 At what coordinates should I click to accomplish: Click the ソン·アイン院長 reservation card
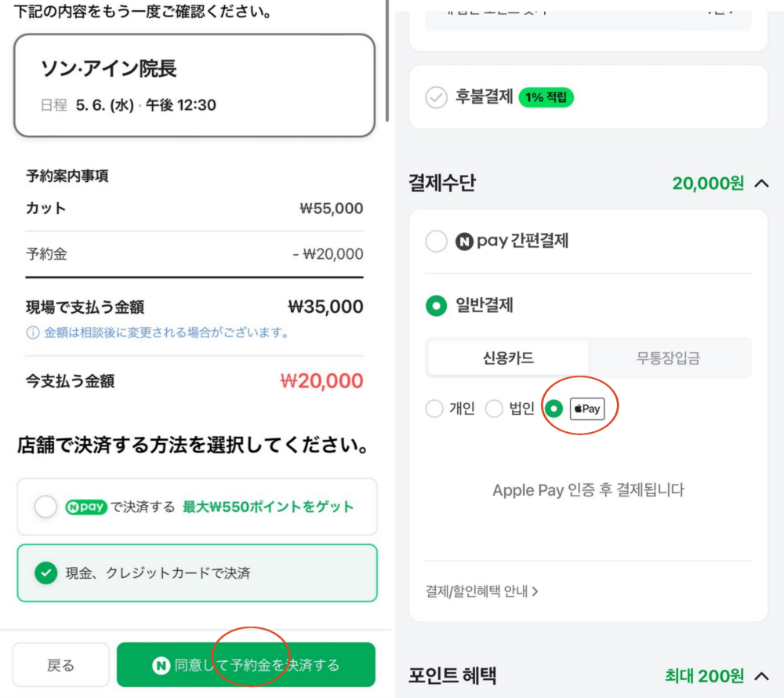[194, 85]
